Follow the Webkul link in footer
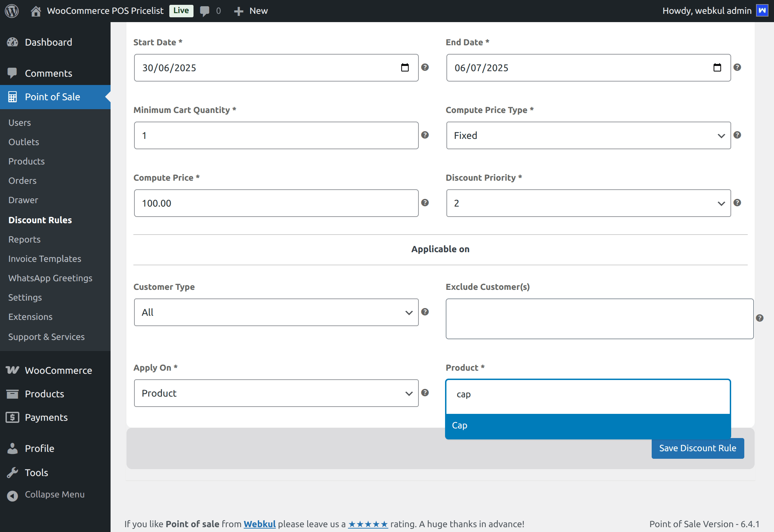This screenshot has height=532, width=774. (259, 524)
